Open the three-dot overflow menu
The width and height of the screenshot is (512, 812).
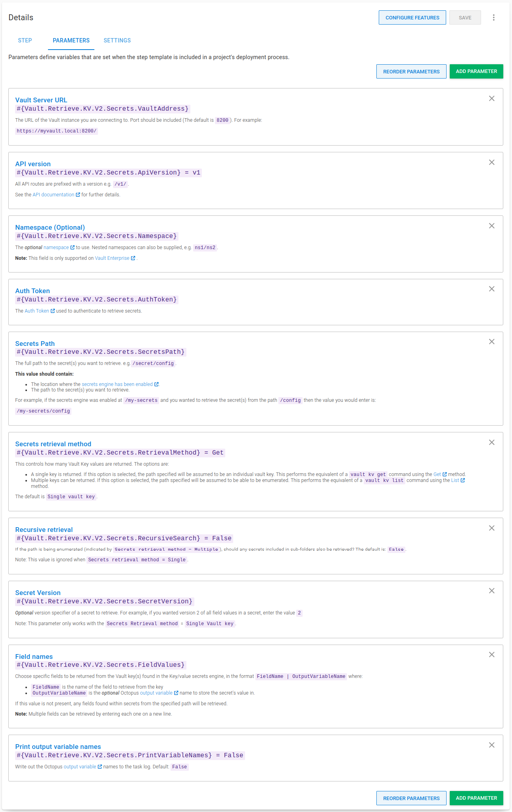click(x=494, y=17)
